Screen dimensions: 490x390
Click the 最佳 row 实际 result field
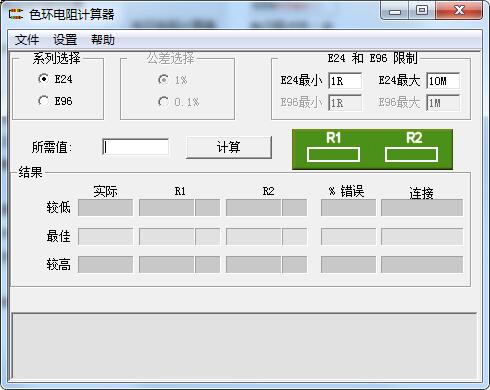[105, 236]
